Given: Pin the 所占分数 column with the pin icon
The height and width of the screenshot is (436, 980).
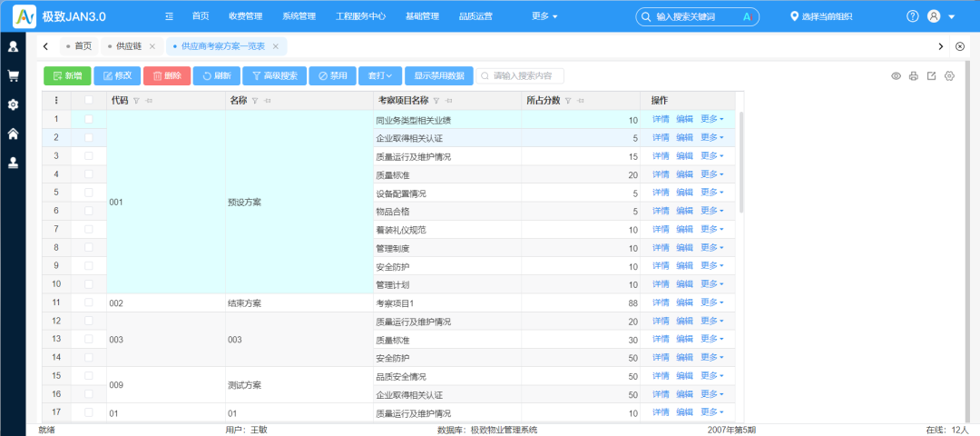Looking at the screenshot, I should [580, 101].
